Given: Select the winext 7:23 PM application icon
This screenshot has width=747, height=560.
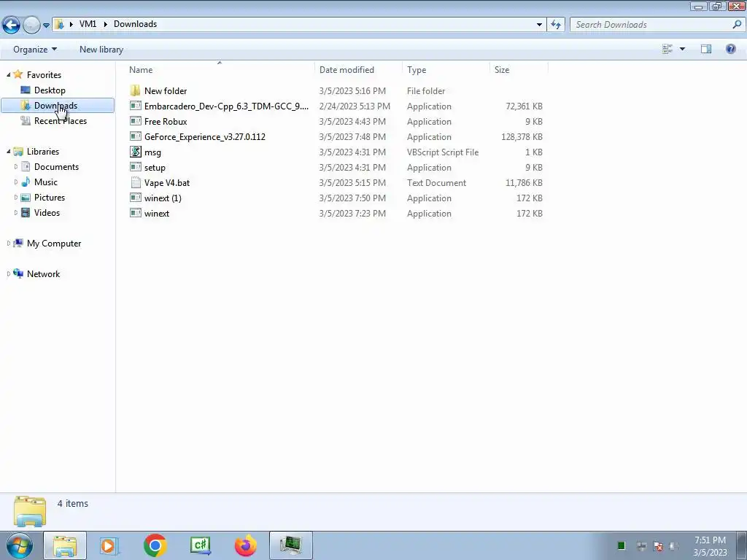Looking at the screenshot, I should coord(135,213).
